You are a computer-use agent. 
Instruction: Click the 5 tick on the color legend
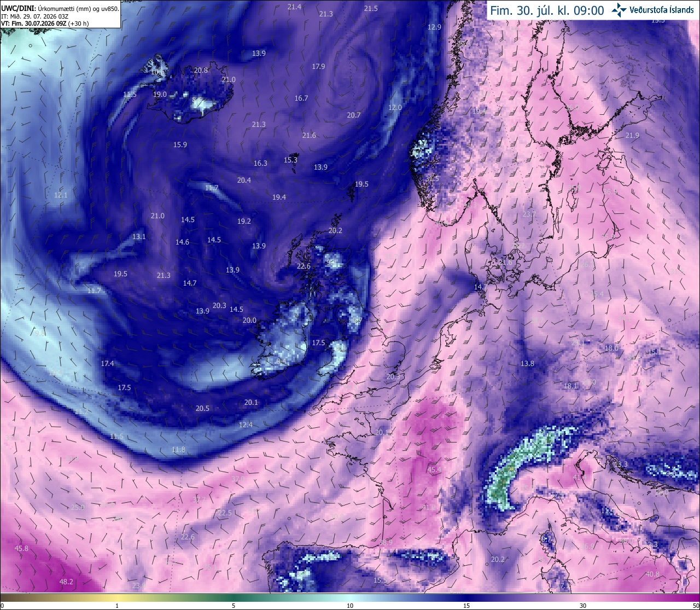click(234, 606)
